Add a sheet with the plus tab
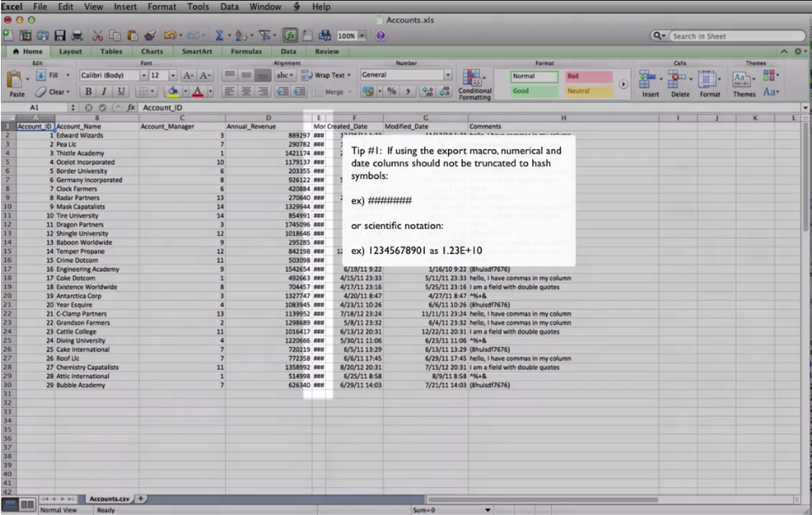This screenshot has height=515, width=812. [140, 498]
